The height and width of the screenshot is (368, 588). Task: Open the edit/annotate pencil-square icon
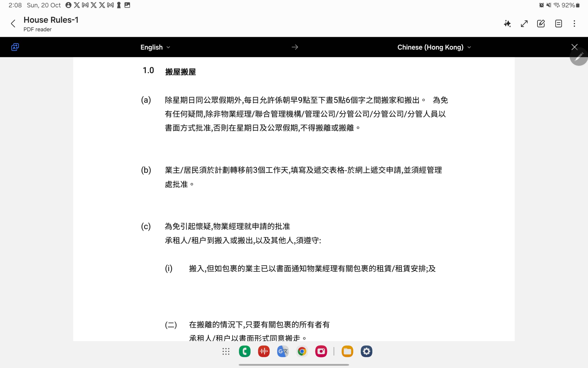pos(541,24)
